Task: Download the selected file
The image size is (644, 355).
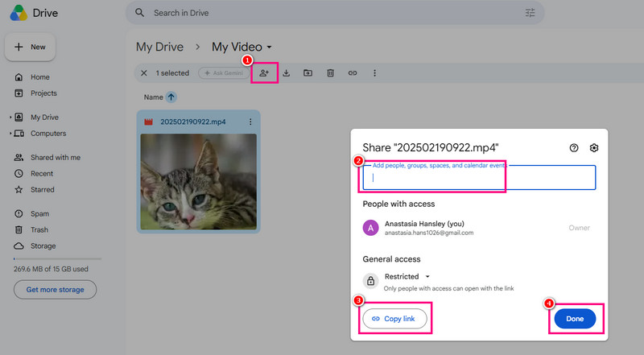Action: (287, 73)
